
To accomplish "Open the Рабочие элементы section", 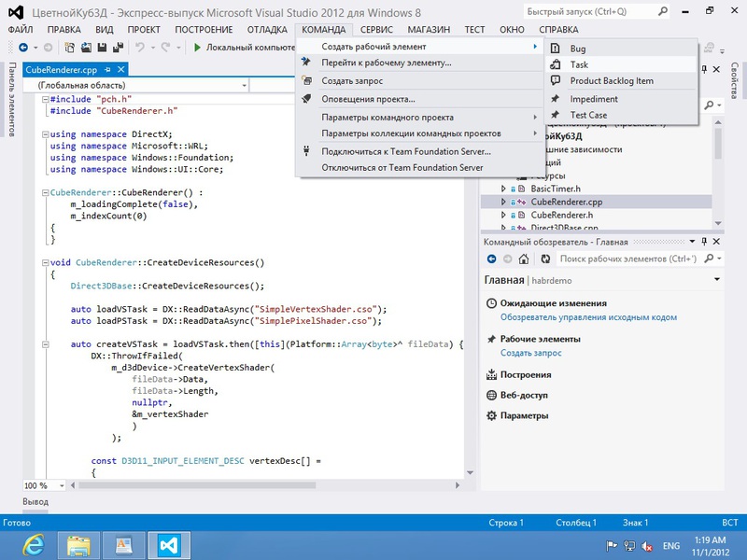I will [541, 339].
